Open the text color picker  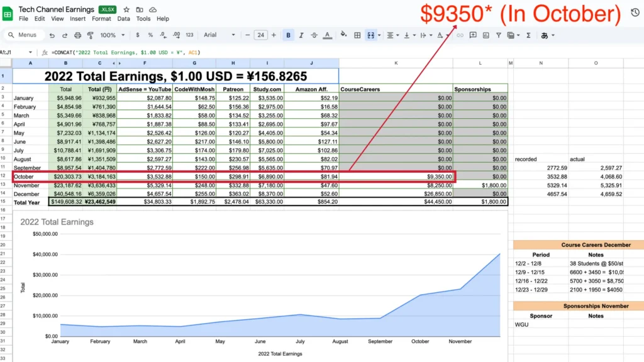tap(326, 35)
